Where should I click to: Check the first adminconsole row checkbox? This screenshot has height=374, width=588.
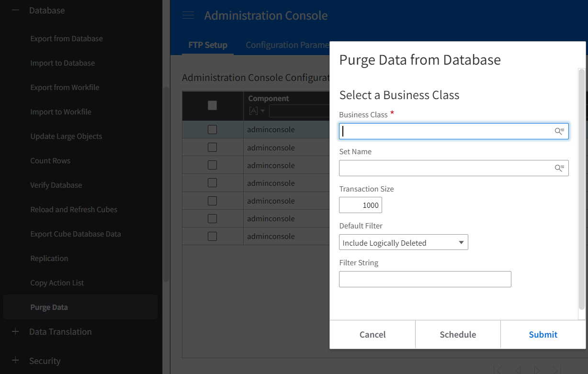[213, 129]
